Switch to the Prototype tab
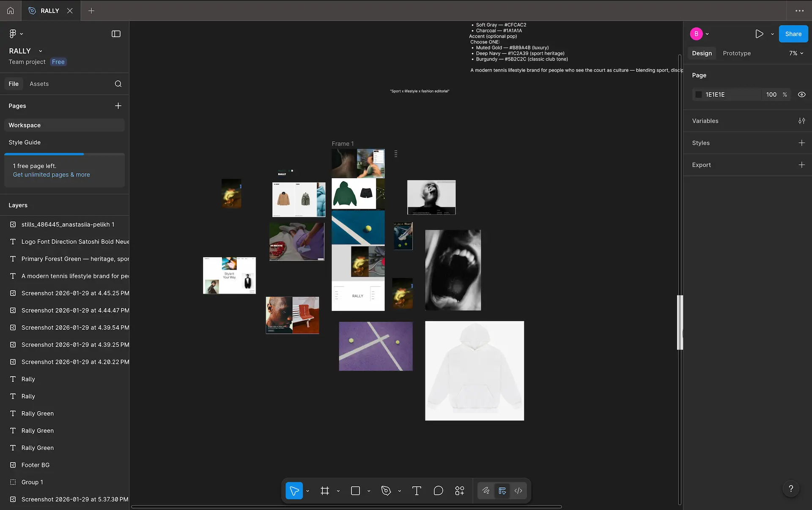 (x=736, y=53)
